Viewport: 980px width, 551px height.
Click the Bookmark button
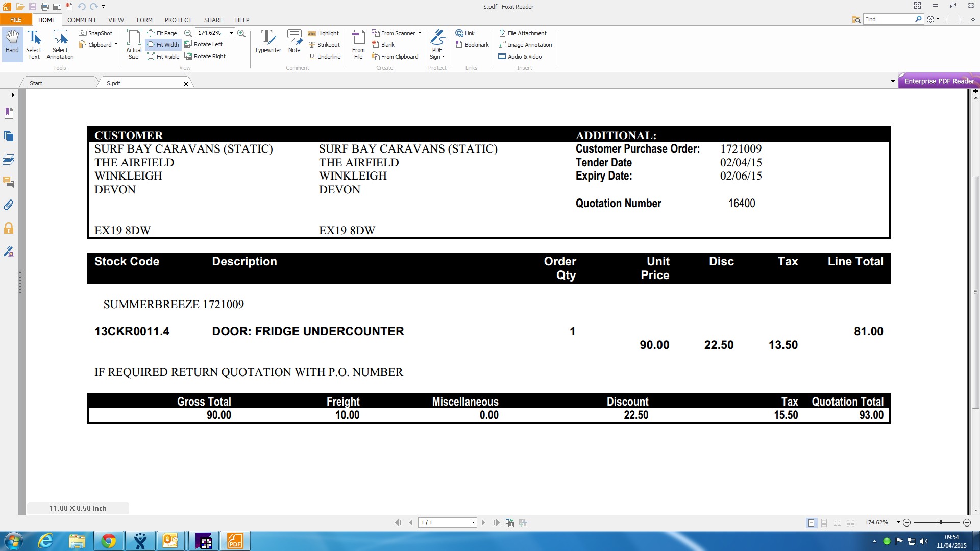click(x=472, y=45)
